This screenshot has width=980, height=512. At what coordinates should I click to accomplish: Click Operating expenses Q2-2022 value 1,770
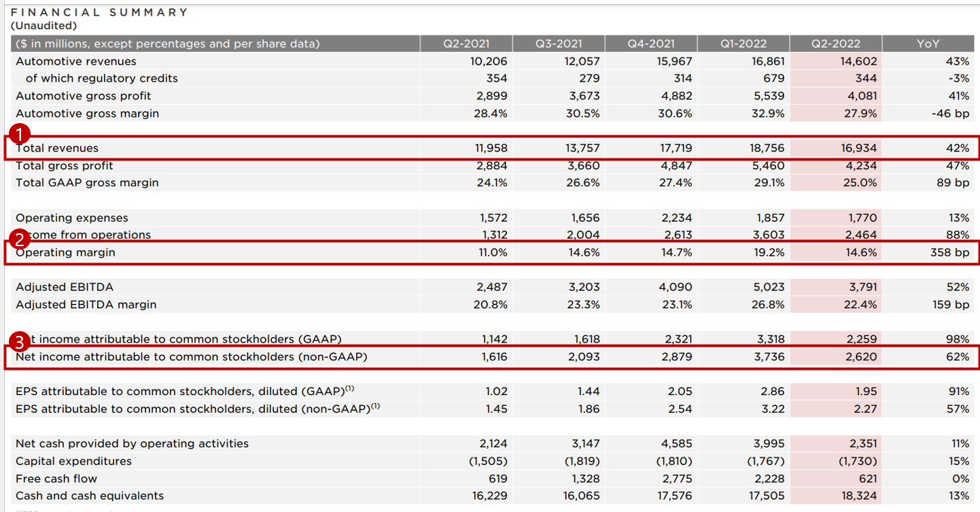click(862, 218)
